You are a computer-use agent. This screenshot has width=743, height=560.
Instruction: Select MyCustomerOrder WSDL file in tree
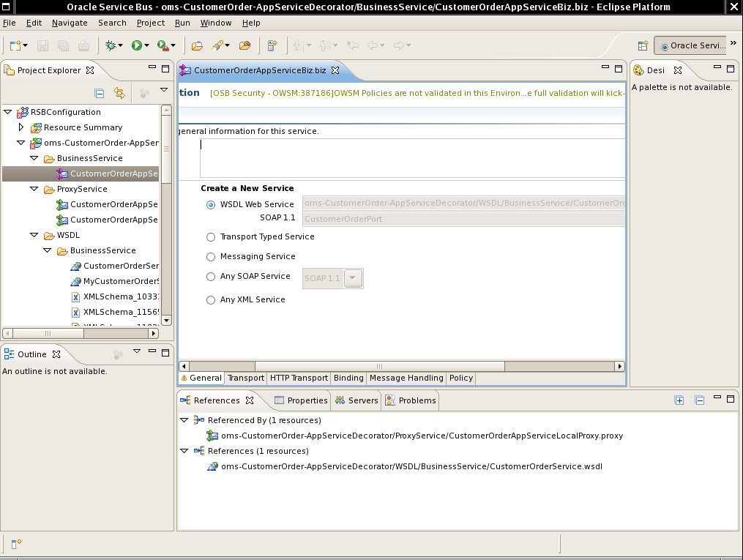115,281
